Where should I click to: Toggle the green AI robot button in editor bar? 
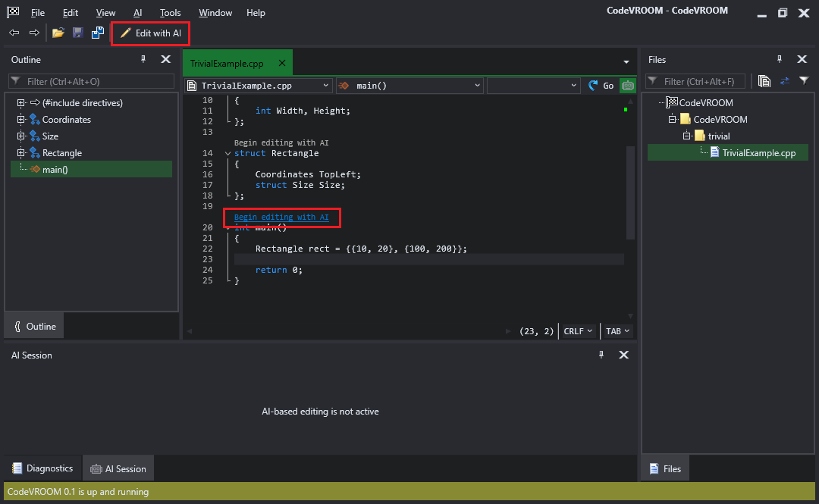tap(627, 86)
